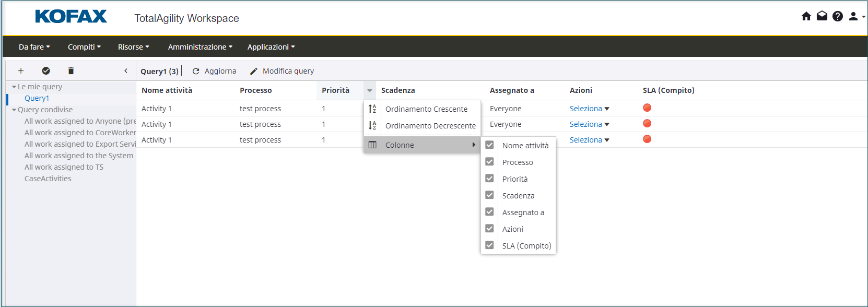Open the mail inbox icon
This screenshot has height=307, width=868.
point(822,16)
